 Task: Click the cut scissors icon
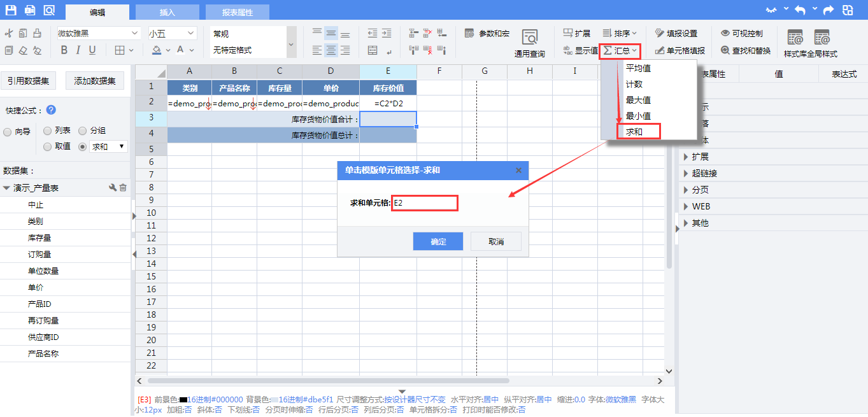pyautogui.click(x=9, y=34)
